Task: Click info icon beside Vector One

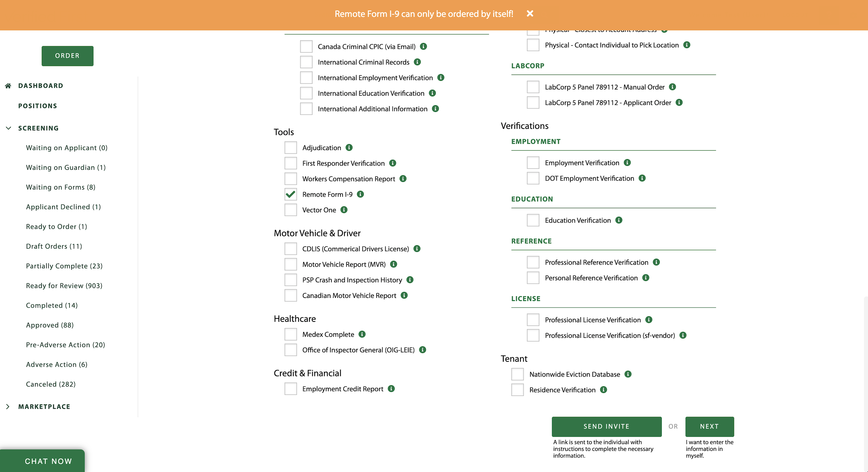Action: tap(344, 210)
